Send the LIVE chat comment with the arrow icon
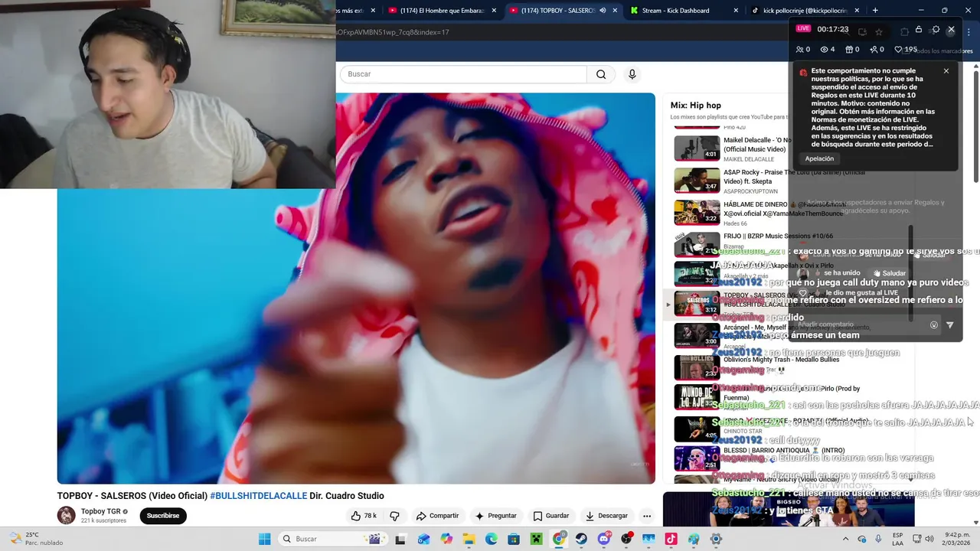This screenshot has width=980, height=551. [950, 325]
